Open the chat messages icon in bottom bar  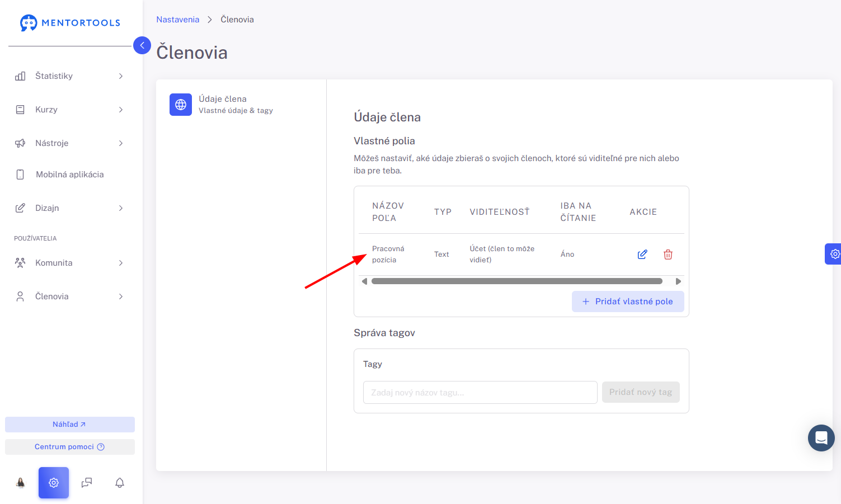point(87,483)
